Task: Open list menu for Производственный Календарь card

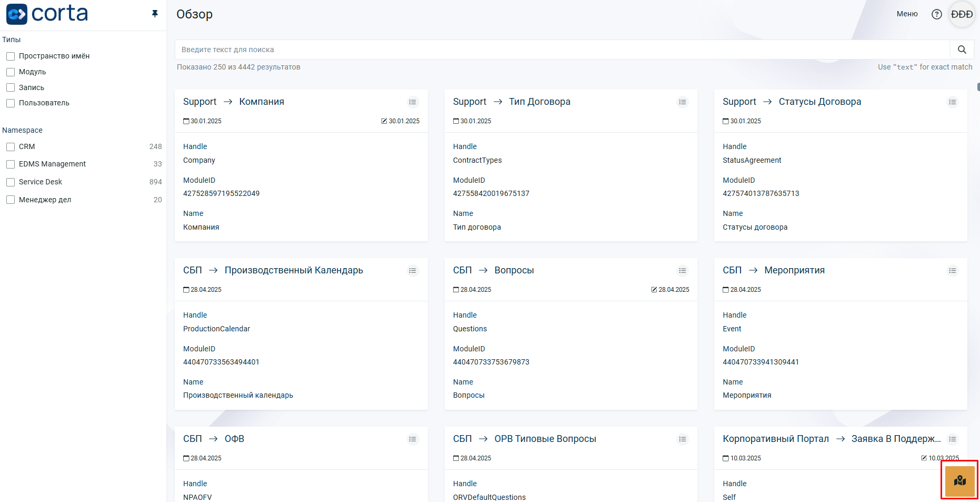Action: (413, 271)
